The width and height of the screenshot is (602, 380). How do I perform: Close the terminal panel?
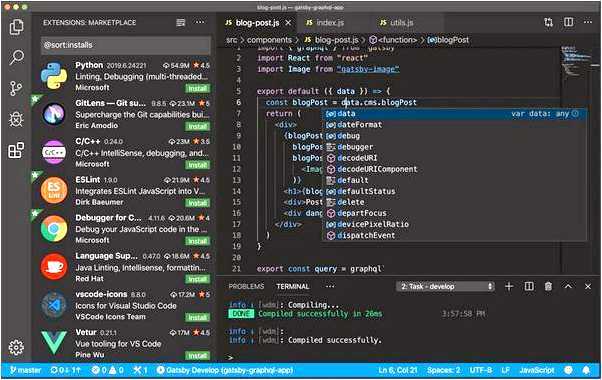click(x=588, y=286)
